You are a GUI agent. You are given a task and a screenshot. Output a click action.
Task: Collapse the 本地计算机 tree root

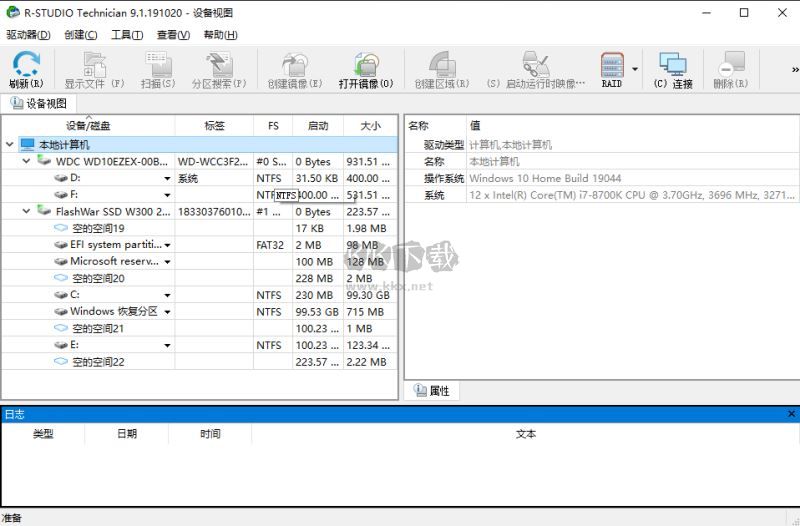point(9,145)
